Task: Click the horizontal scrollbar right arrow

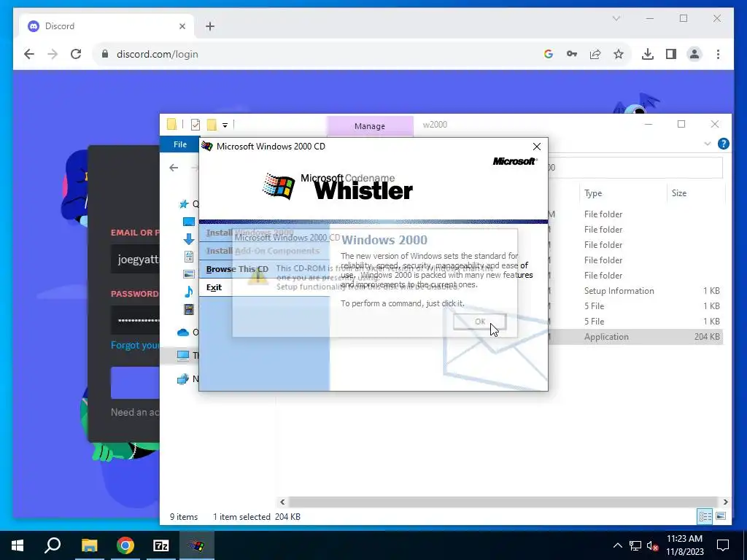Action: (x=726, y=502)
